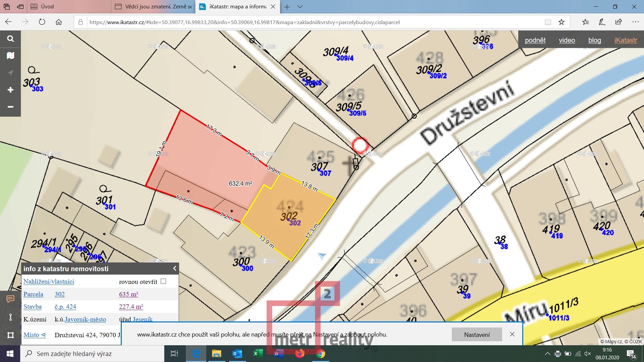644x362 pixels.
Task: Open the favorites hub icon
Action: (585, 22)
